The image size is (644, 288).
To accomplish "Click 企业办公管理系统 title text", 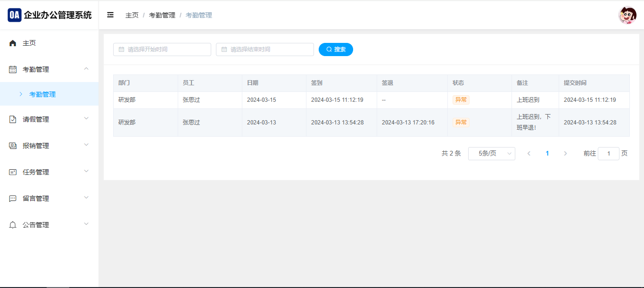I will (58, 15).
